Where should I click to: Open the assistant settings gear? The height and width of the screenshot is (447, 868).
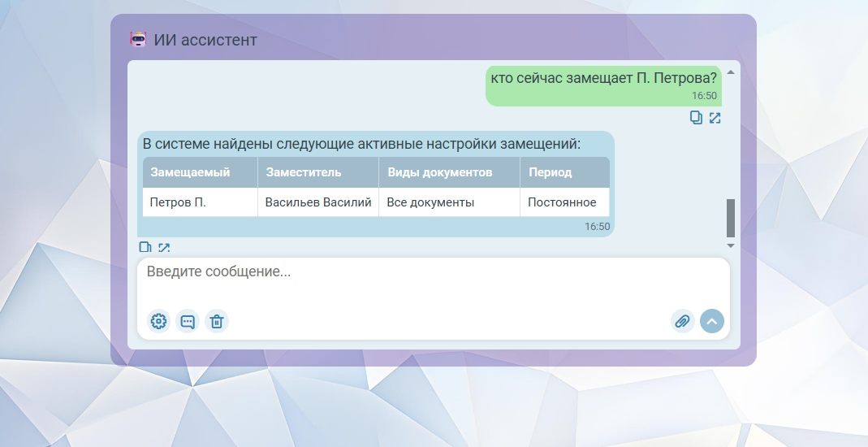pyautogui.click(x=159, y=321)
